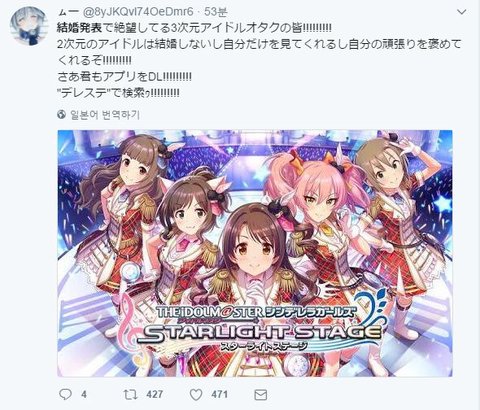
Task: Like the tweet with the heart icon
Action: pos(196,395)
